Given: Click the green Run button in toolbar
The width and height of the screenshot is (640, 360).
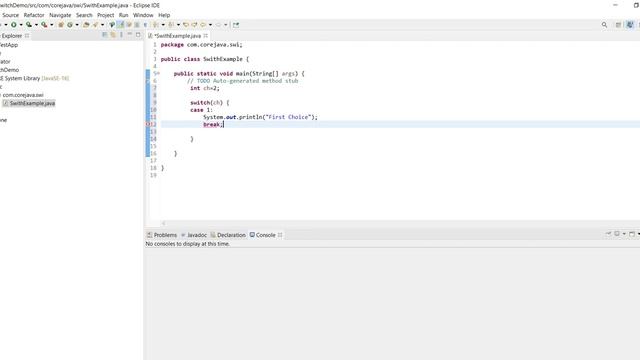Looking at the screenshot, I should pos(14,25).
